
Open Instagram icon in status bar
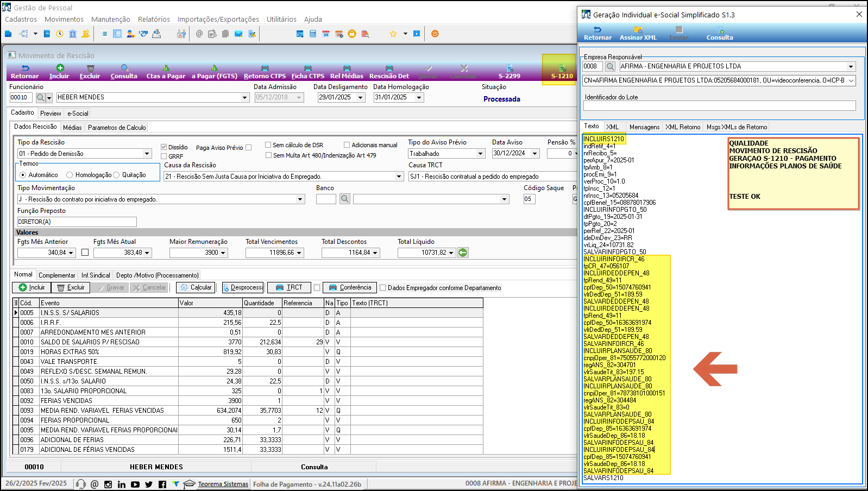[x=108, y=484]
